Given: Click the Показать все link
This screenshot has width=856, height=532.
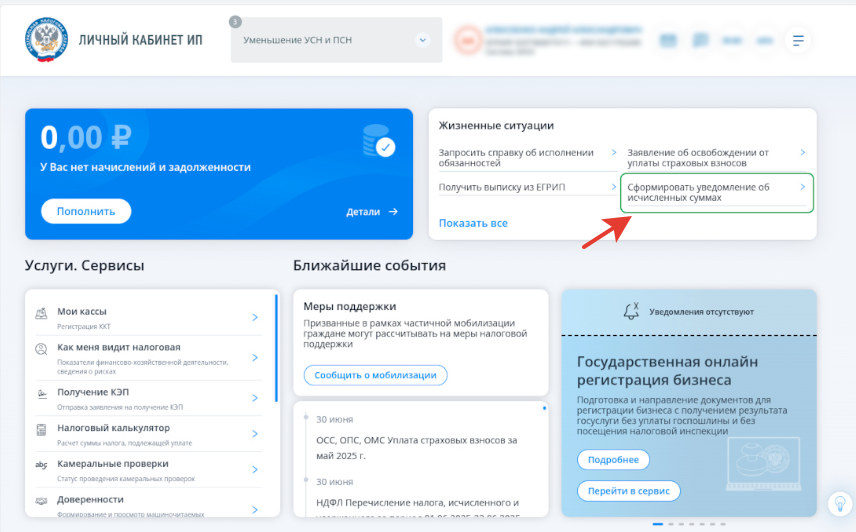Looking at the screenshot, I should [473, 223].
